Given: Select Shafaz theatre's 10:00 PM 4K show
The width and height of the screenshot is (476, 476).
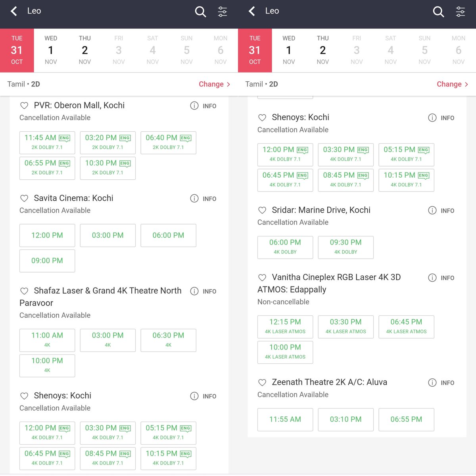Looking at the screenshot, I should (x=47, y=366).
